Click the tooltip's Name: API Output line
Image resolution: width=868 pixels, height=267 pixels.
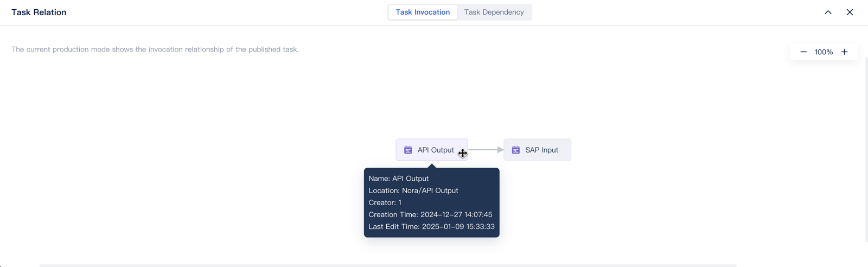tap(399, 179)
